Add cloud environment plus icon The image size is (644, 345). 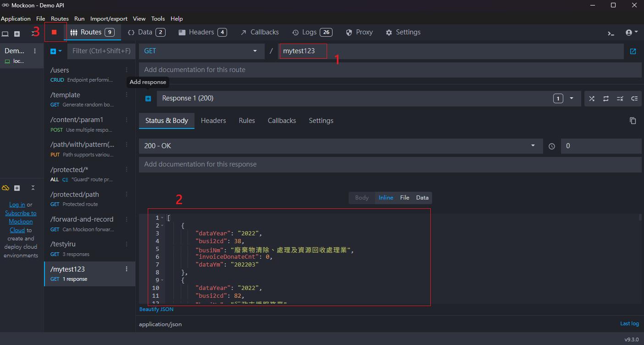pos(17,188)
